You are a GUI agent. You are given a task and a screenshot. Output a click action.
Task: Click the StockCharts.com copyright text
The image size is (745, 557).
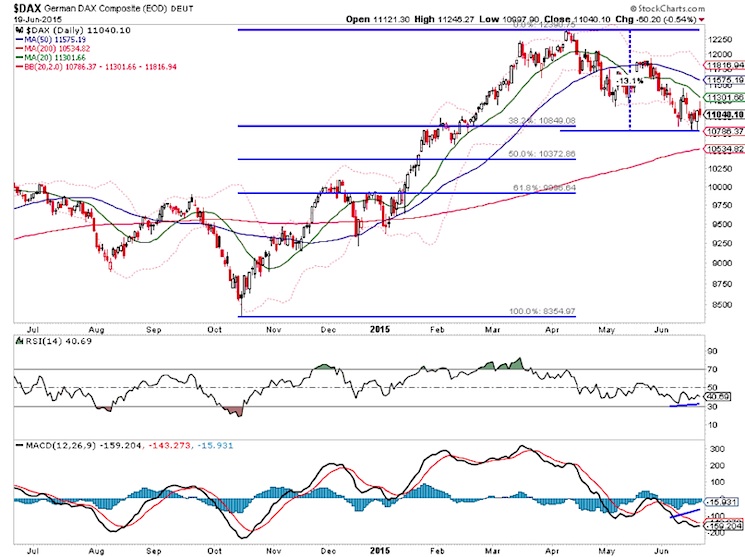point(668,8)
